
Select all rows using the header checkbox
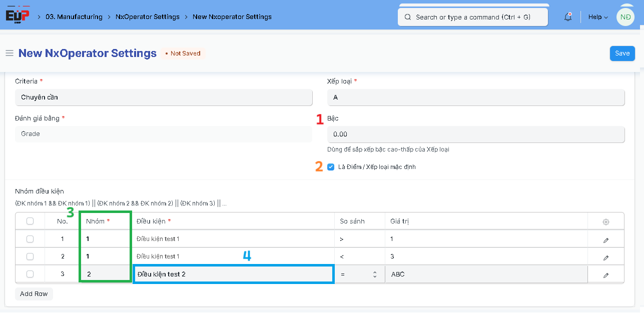(30, 221)
